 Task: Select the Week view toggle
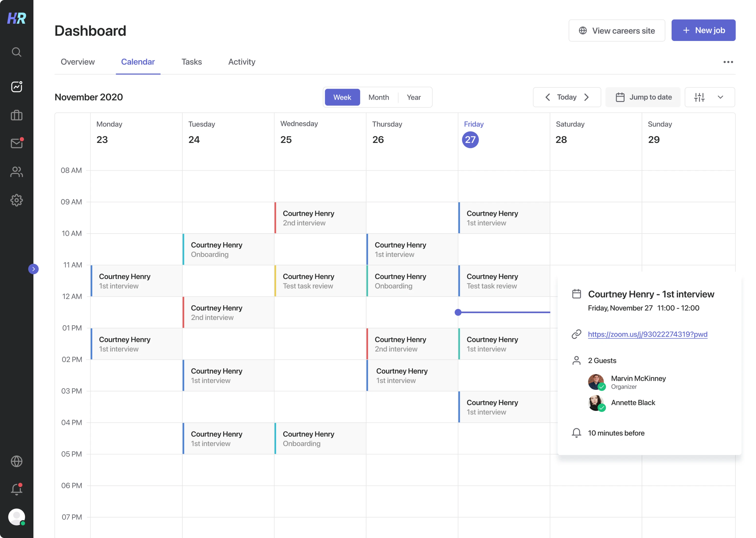click(343, 97)
